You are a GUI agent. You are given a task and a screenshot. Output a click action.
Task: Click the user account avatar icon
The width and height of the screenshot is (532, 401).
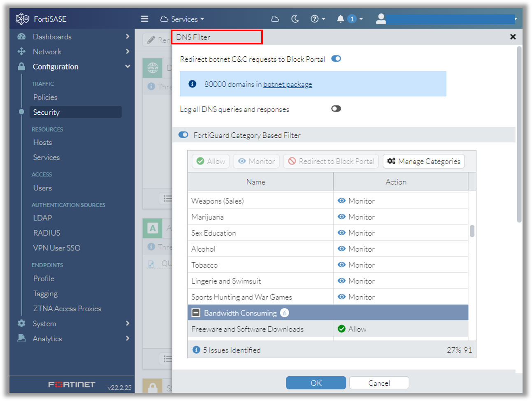click(x=381, y=19)
